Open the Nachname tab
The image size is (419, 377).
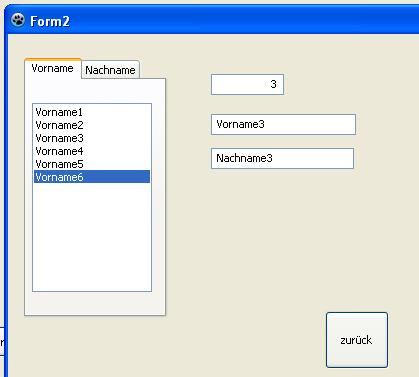110,70
